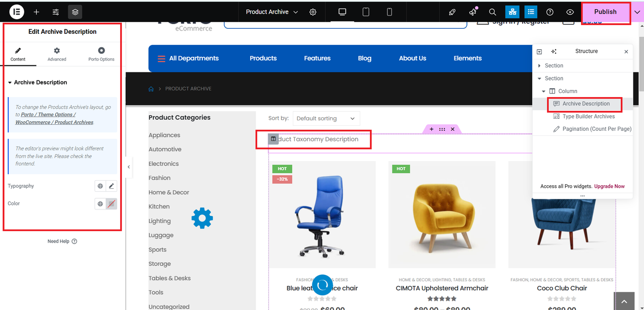Click the AI sparkle icon in Structure panel
This screenshot has width=644, height=310.
click(x=553, y=51)
